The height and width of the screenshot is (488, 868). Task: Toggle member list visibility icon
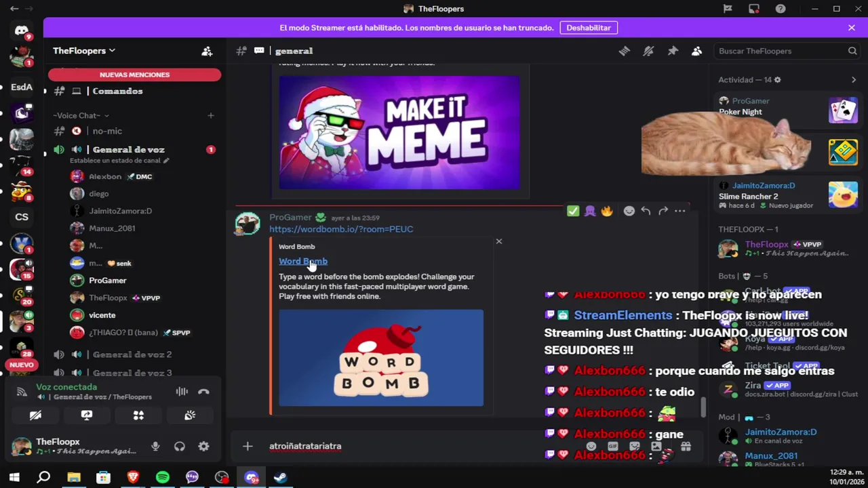(696, 51)
